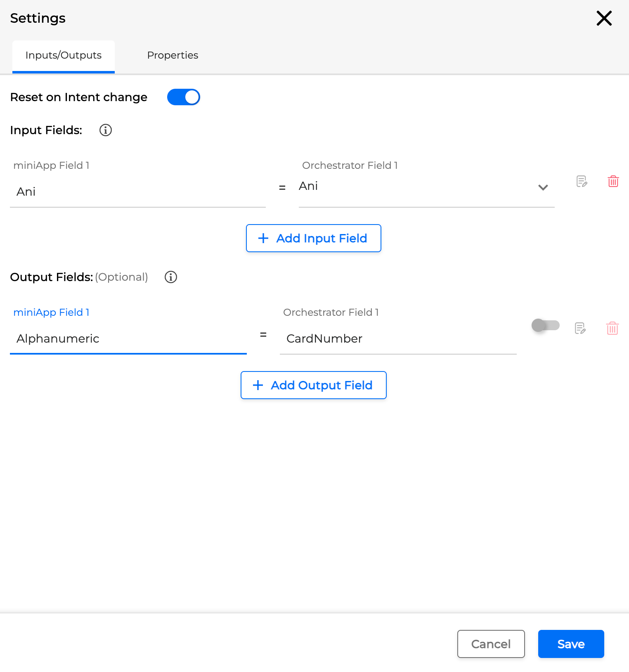Cancel the settings changes
The width and height of the screenshot is (629, 672).
click(x=491, y=644)
